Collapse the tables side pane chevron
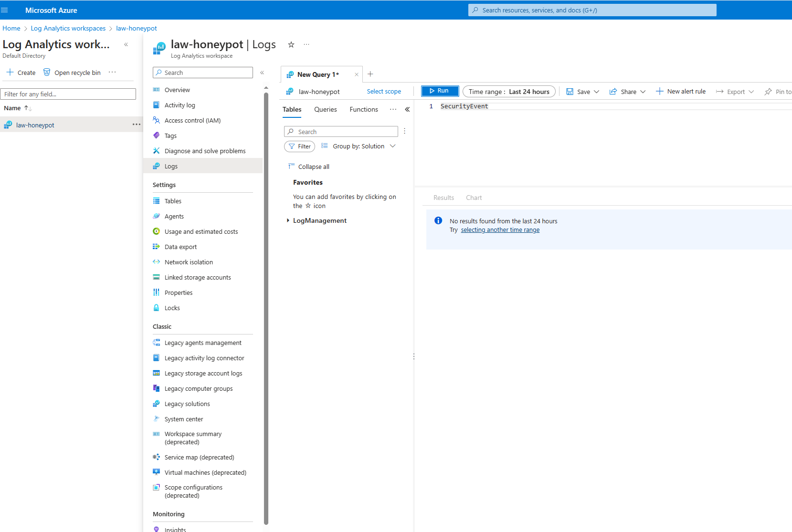 click(407, 109)
